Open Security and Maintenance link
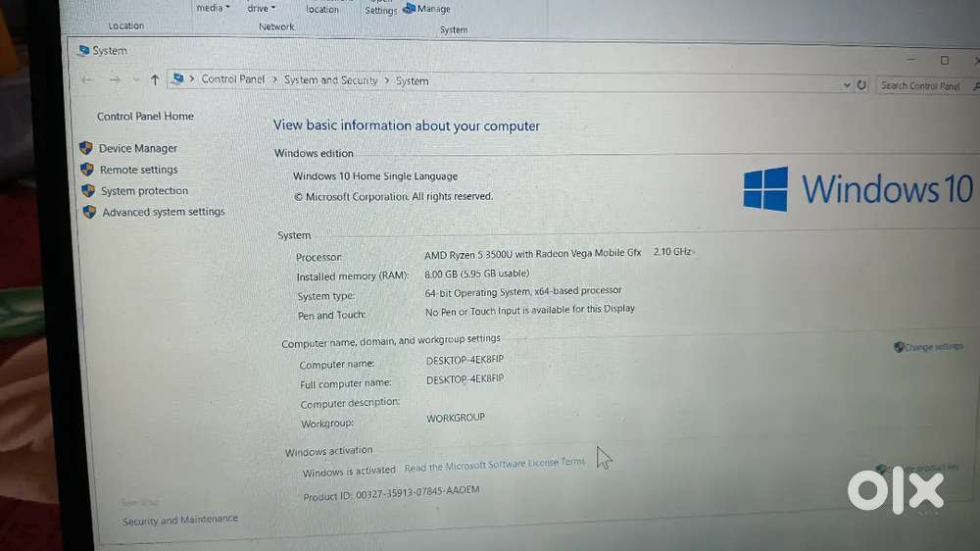 coord(179,520)
